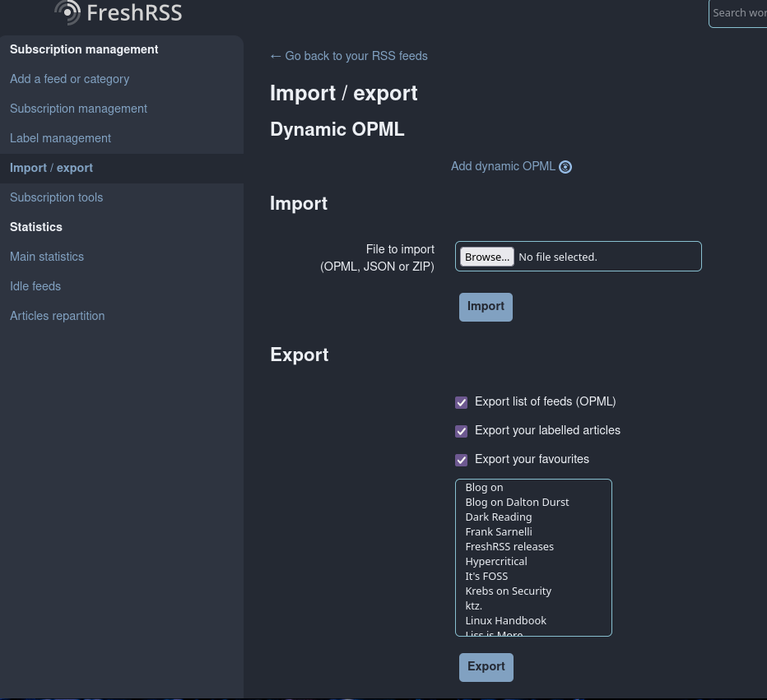Image resolution: width=767 pixels, height=700 pixels.
Task: Click the FreshRSS logo icon
Action: click(68, 12)
